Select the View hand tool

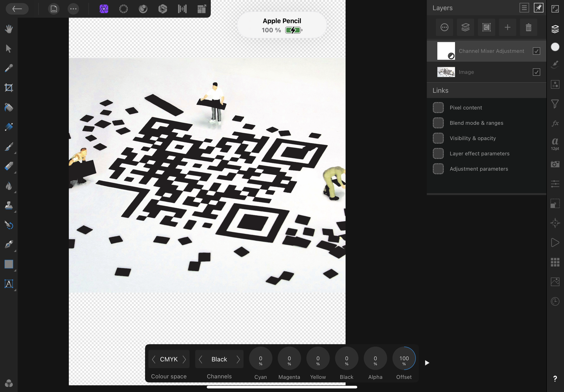point(9,29)
